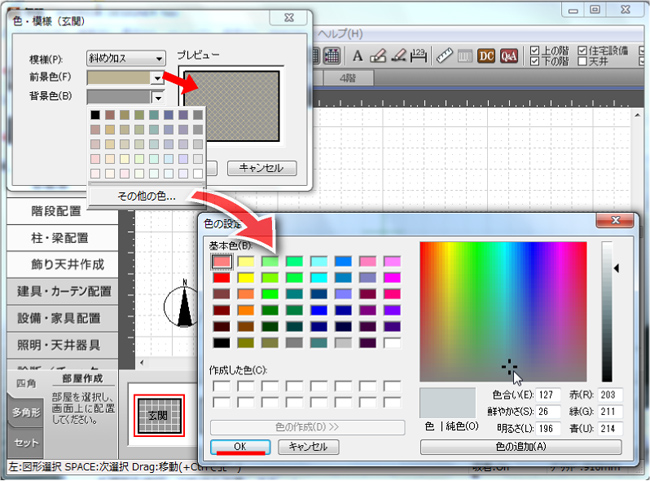Click the 色の追加(A) button
This screenshot has width=650, height=481.
point(520,447)
